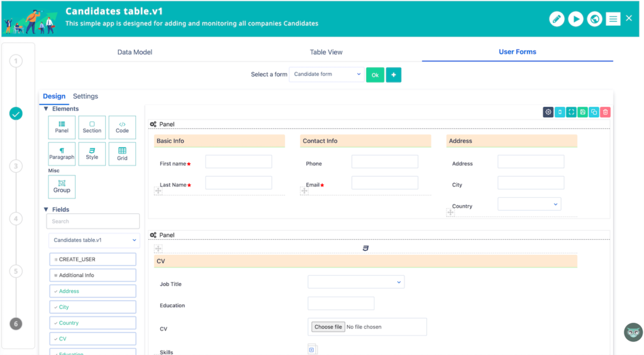The height and width of the screenshot is (355, 644).
Task: Click the fields Search input box
Action: pyautogui.click(x=93, y=222)
